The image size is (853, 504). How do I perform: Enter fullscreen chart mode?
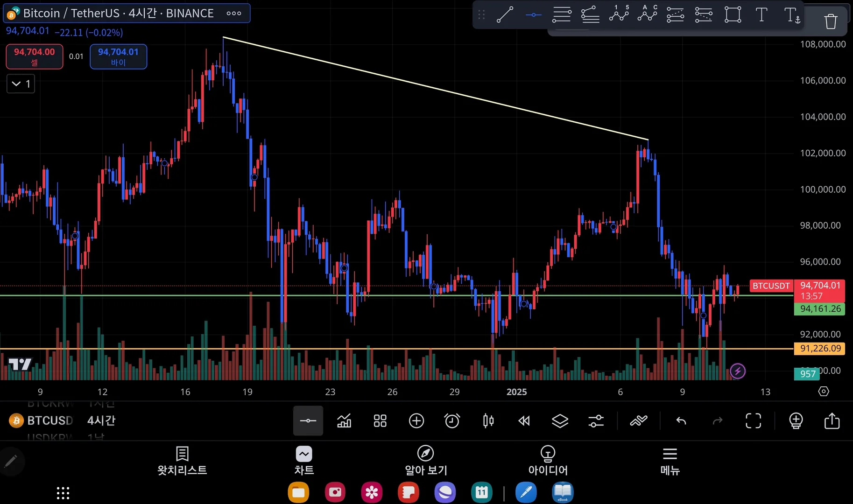pyautogui.click(x=753, y=421)
